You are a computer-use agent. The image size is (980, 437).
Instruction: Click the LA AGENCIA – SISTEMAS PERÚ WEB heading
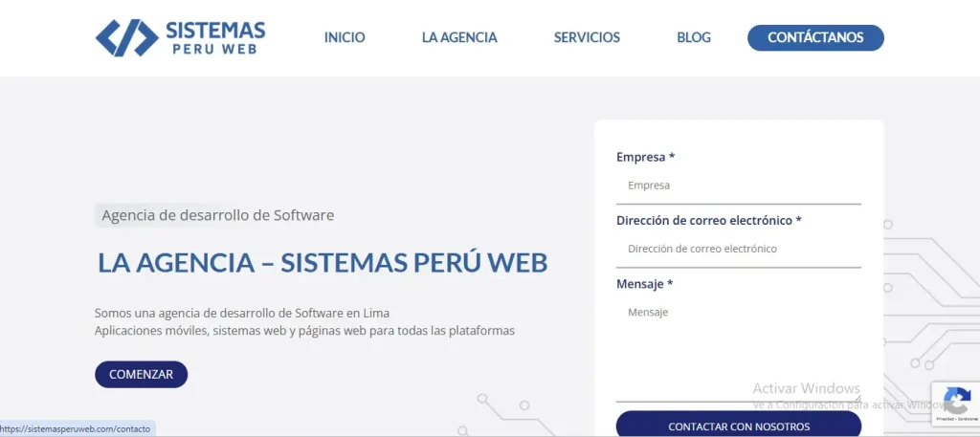[323, 263]
